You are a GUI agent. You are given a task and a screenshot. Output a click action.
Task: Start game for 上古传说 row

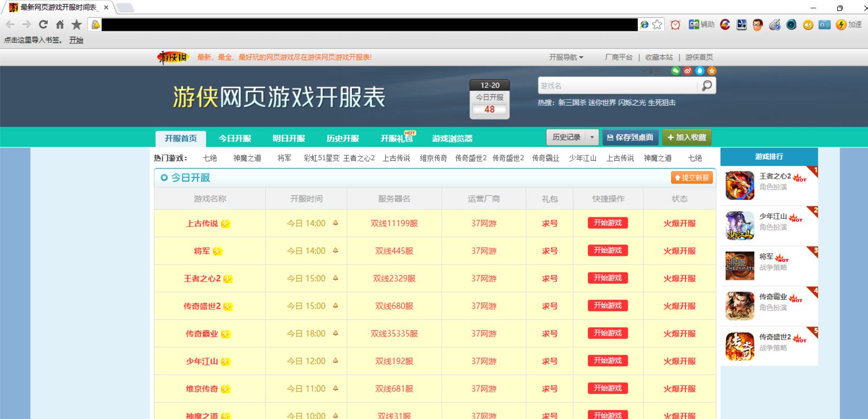pos(608,223)
